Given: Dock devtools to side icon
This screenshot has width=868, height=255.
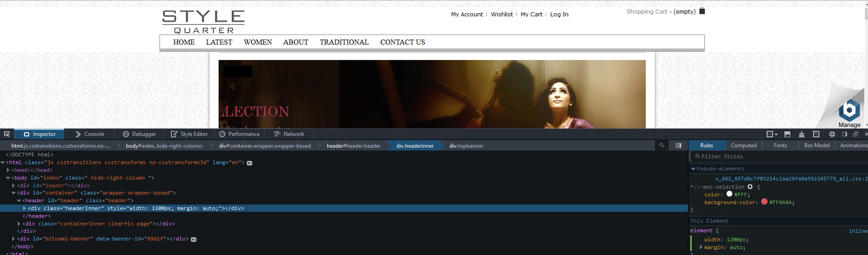Looking at the screenshot, I should 845,134.
